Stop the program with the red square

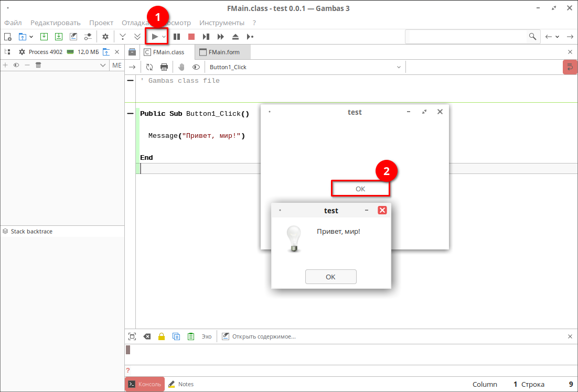[x=191, y=37]
